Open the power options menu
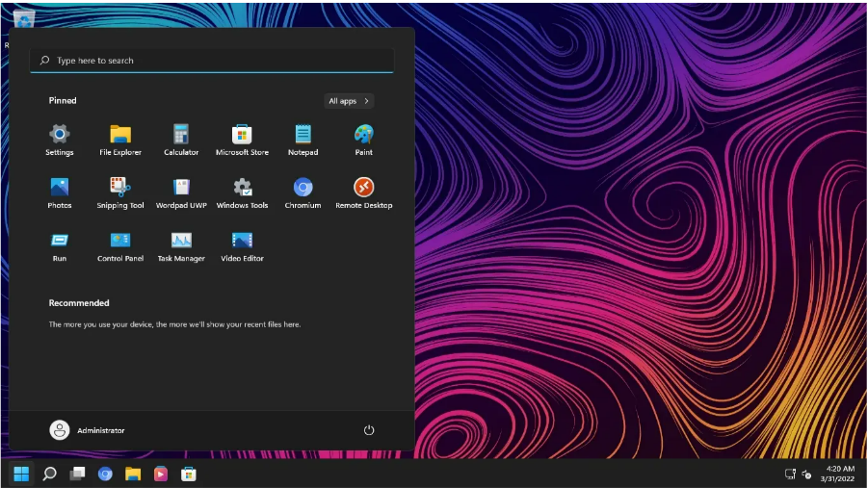Viewport: 868px width, 488px height. click(x=369, y=430)
